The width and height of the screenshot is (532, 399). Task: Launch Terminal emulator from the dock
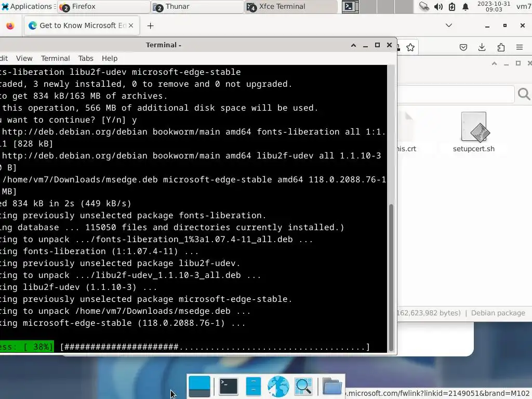pos(229,386)
